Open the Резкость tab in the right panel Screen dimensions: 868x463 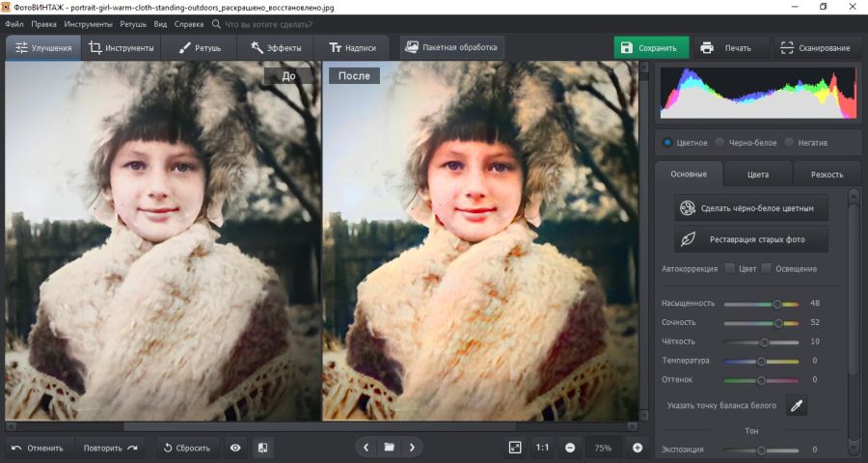pyautogui.click(x=826, y=175)
